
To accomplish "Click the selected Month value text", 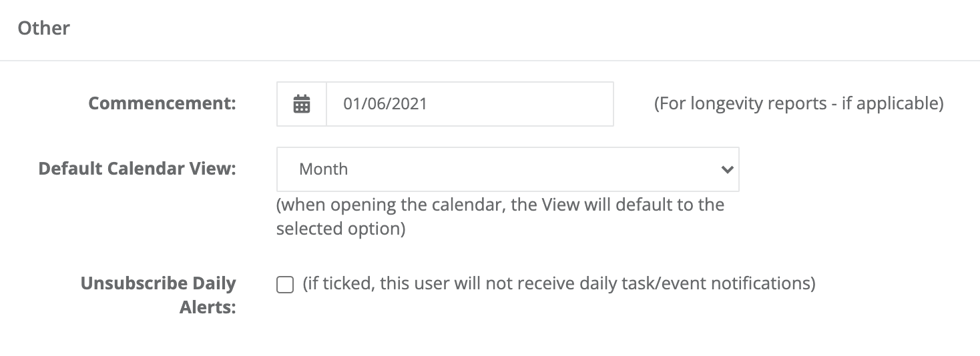I will coord(323,169).
